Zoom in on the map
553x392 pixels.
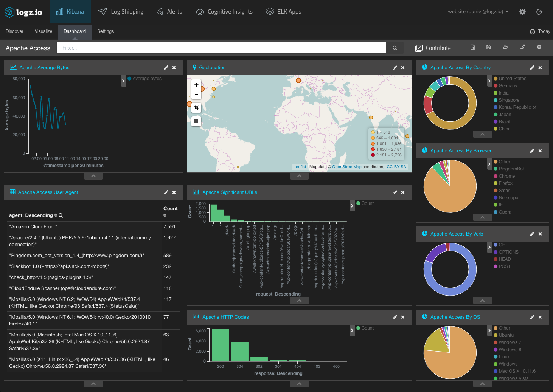(196, 85)
